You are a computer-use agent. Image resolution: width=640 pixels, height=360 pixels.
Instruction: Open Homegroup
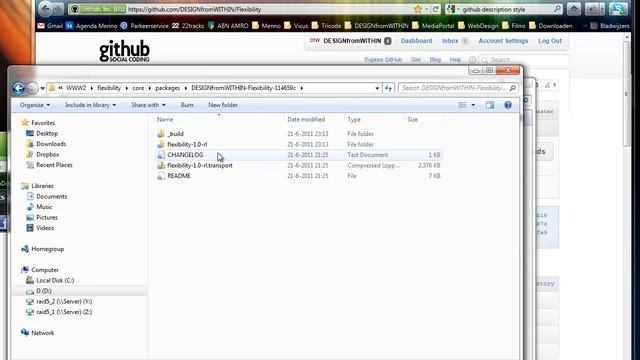[x=47, y=249]
